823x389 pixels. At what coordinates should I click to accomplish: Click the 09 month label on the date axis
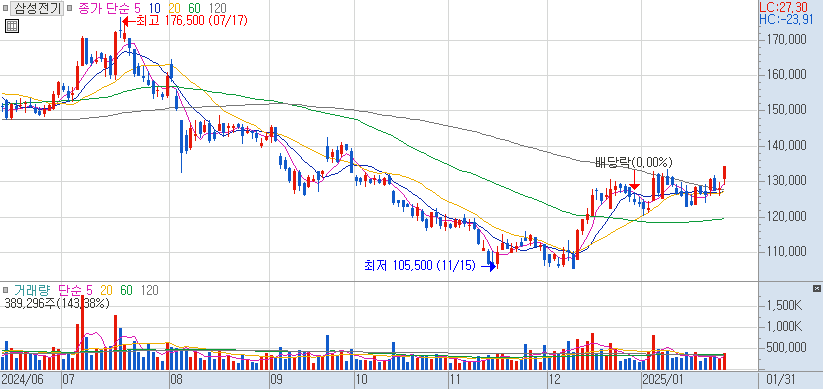coord(276,379)
